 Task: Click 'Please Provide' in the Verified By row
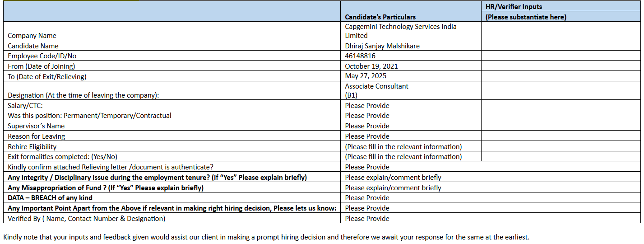point(367,219)
